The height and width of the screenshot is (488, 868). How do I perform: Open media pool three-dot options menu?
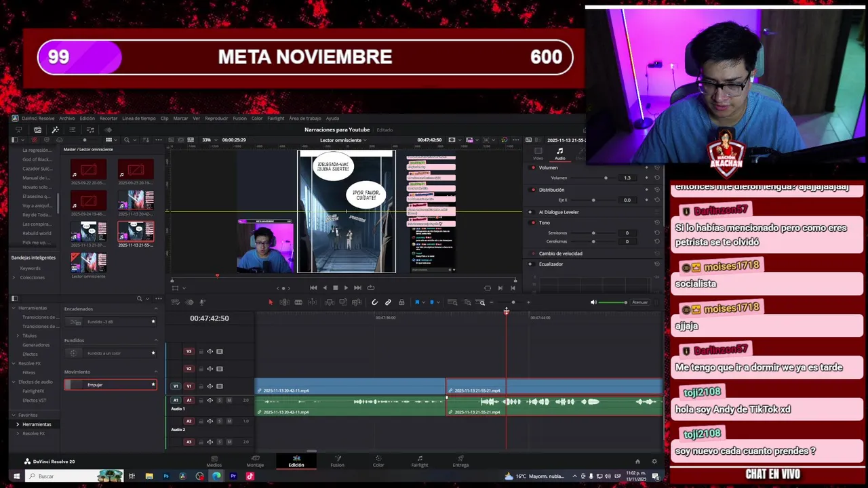tap(159, 140)
